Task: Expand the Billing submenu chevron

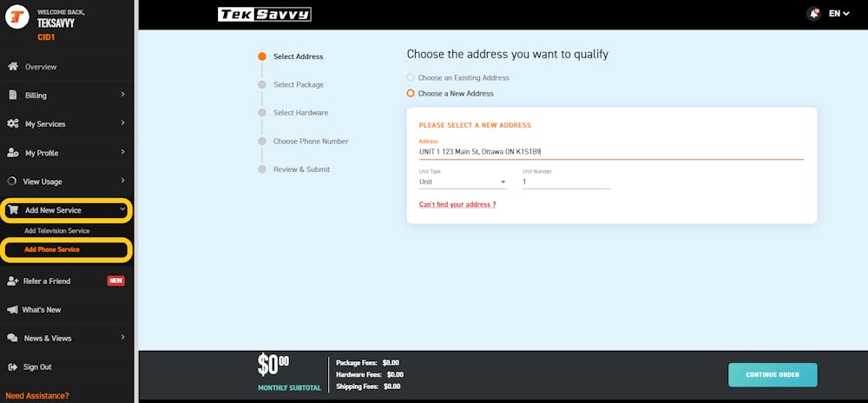Action: click(123, 95)
